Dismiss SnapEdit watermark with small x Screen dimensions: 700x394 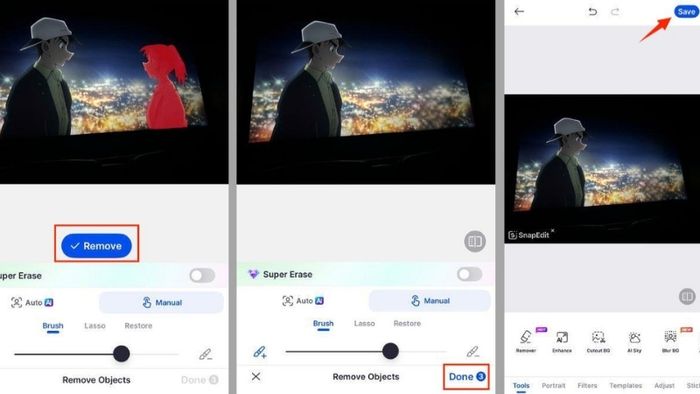(x=553, y=230)
